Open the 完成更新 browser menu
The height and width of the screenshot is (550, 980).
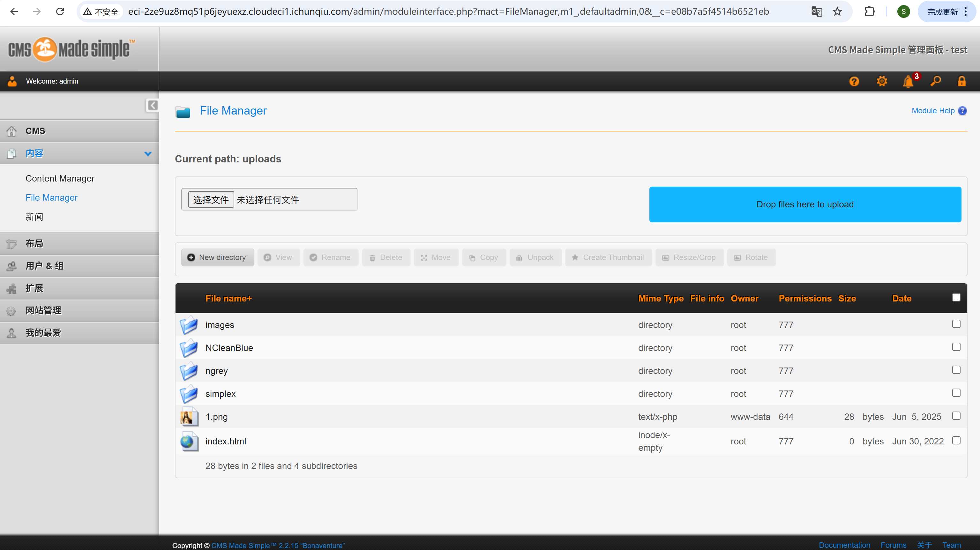coord(946,11)
